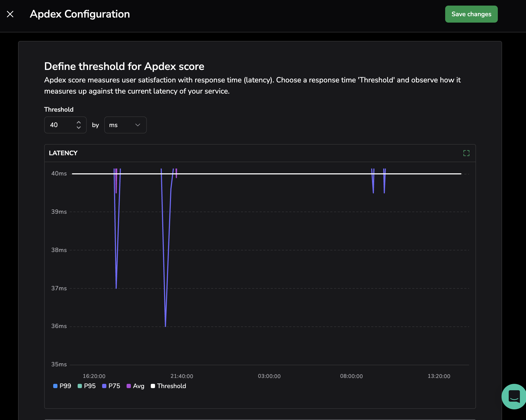The width and height of the screenshot is (526, 420).
Task: Click the P75 dip reaching 37ms
Action: pyautogui.click(x=116, y=287)
